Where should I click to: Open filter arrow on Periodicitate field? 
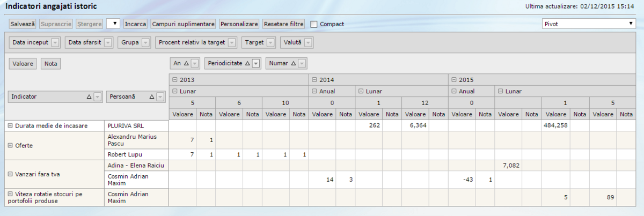click(x=256, y=63)
